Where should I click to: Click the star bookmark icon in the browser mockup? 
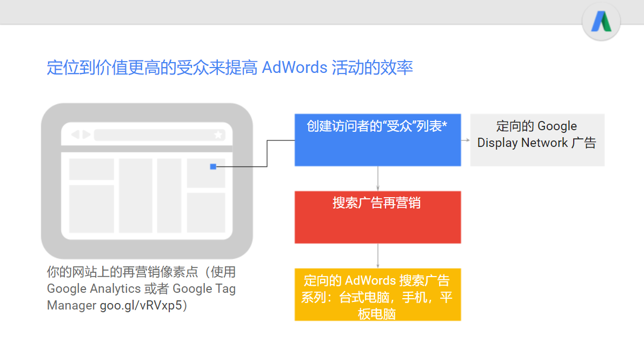[x=218, y=135]
